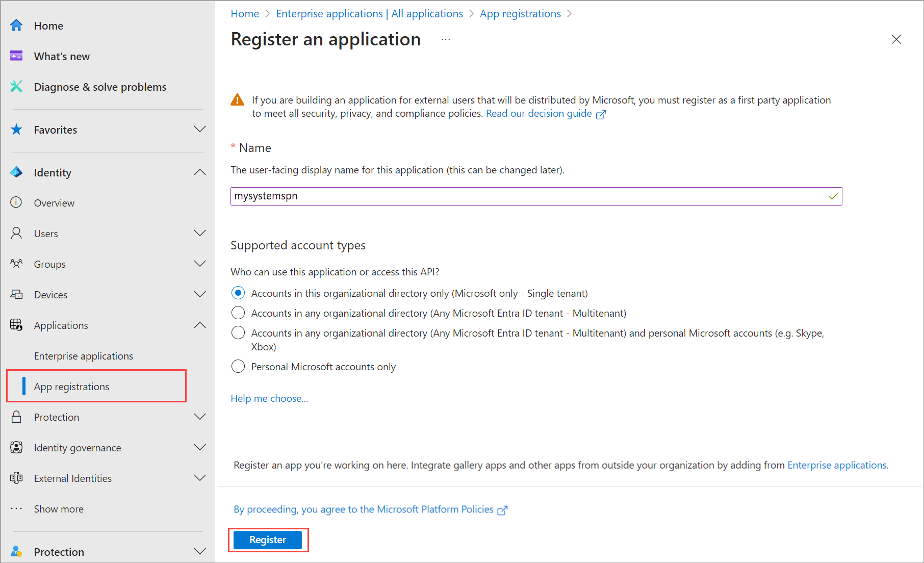Viewport: 924px width, 563px height.
Task: Expand the Users section chevron
Action: pos(200,234)
